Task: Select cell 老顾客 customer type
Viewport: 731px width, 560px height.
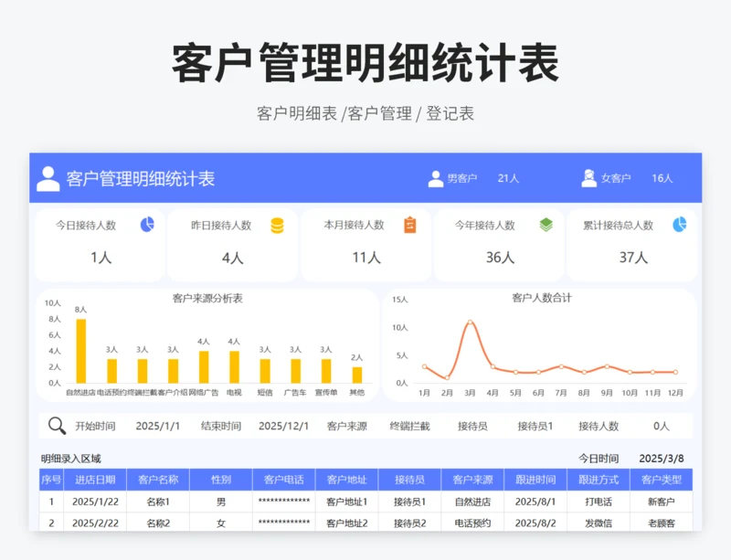Action: 661,523
